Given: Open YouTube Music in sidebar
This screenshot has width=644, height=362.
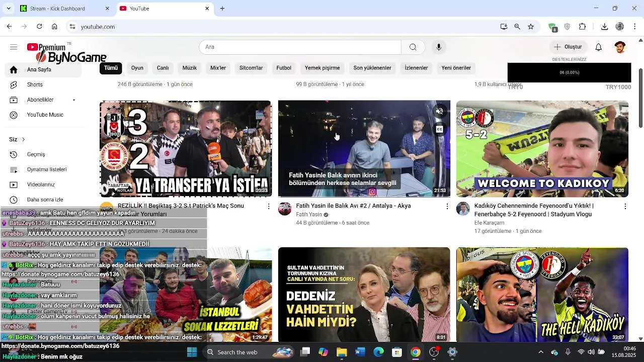Looking at the screenshot, I should pyautogui.click(x=43, y=115).
